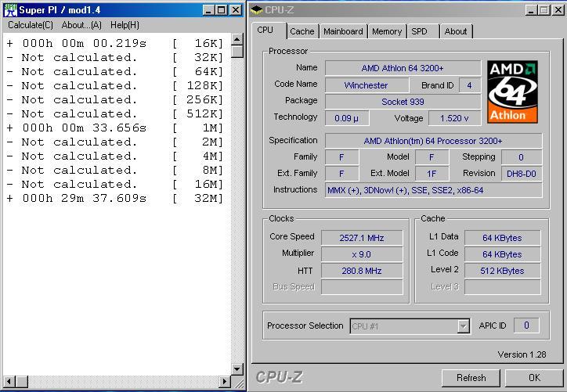Screen dimensions: 567x392
Task: Click the APIC ID value '0'
Action: click(x=526, y=325)
